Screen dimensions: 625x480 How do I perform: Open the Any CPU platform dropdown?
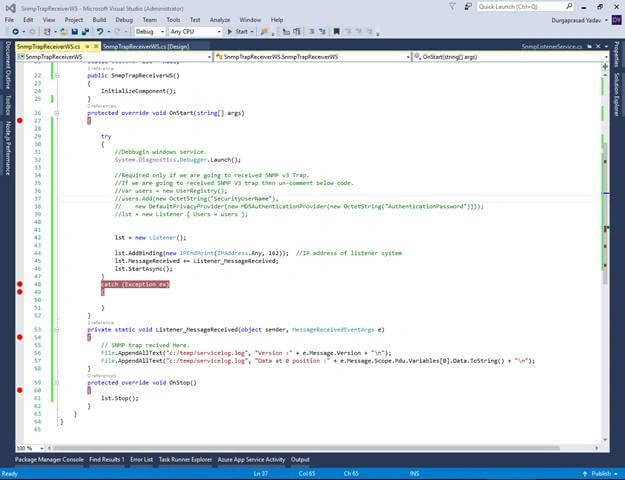(x=195, y=31)
